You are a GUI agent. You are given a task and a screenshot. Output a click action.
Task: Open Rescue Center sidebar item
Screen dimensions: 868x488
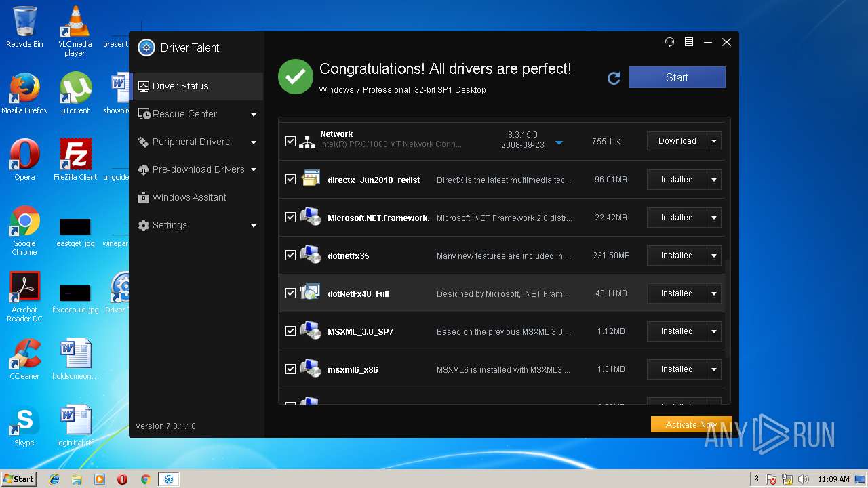point(197,114)
